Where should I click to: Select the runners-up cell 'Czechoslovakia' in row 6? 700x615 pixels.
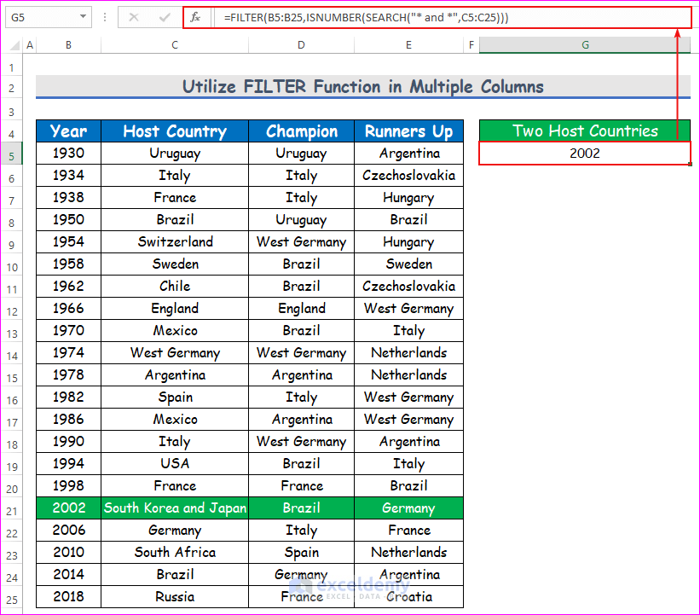tap(408, 175)
